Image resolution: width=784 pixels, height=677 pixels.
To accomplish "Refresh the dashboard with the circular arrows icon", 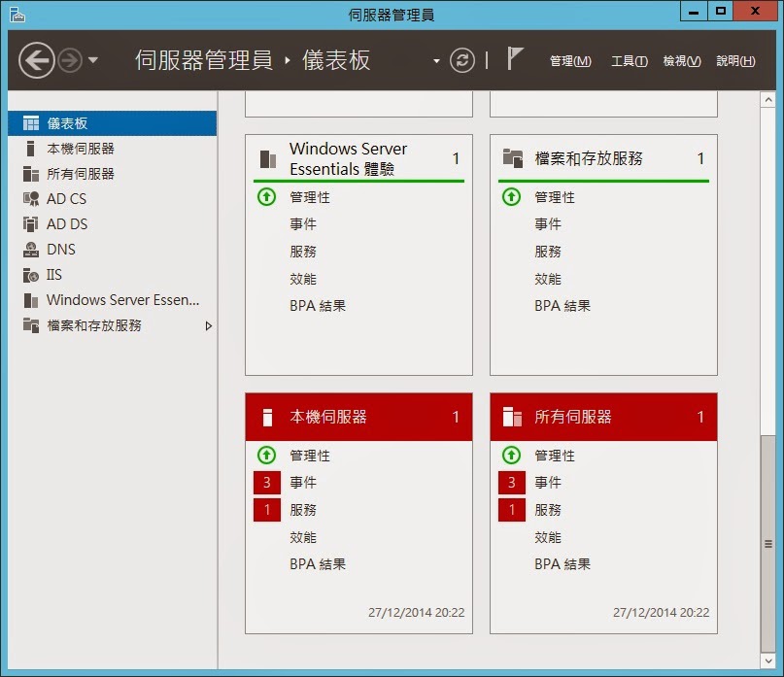I will [462, 60].
